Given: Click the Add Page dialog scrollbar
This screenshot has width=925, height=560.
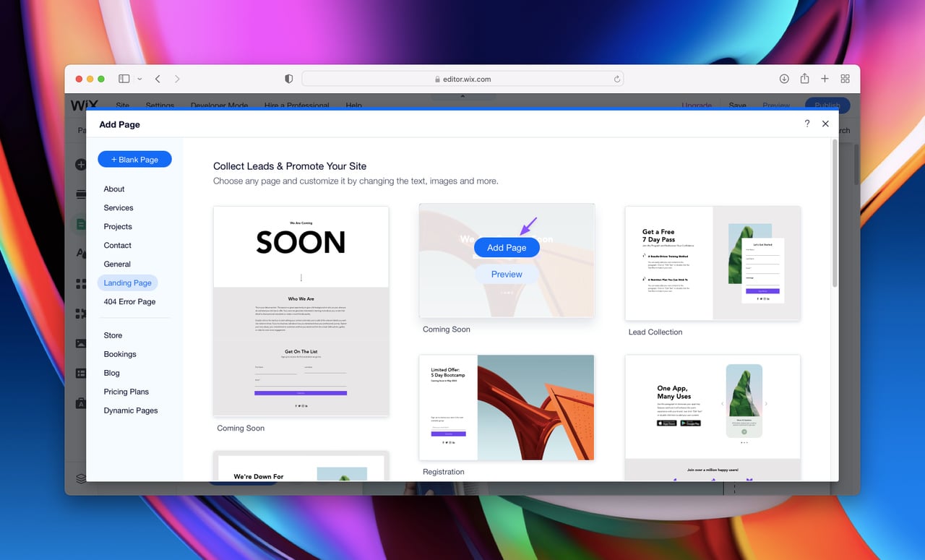Looking at the screenshot, I should pyautogui.click(x=835, y=213).
